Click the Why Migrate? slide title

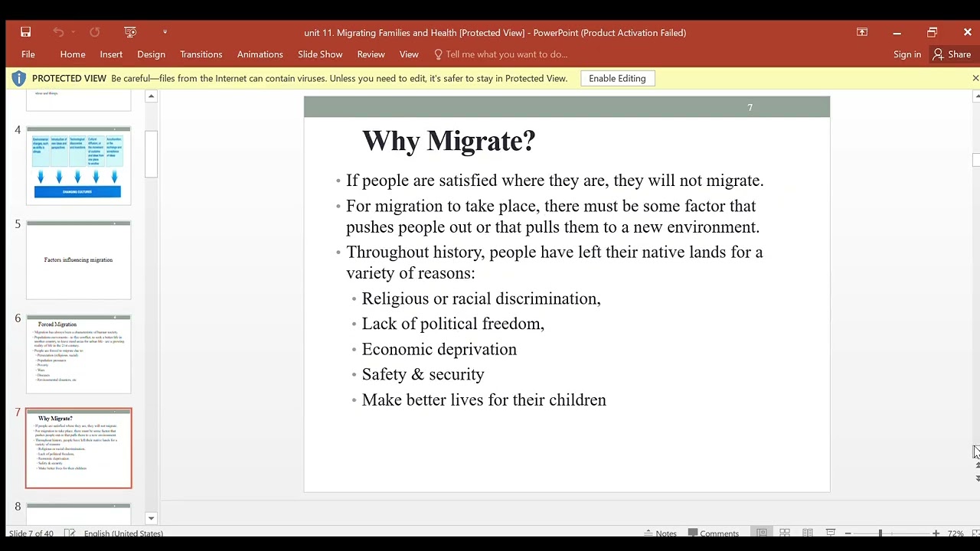click(x=449, y=141)
